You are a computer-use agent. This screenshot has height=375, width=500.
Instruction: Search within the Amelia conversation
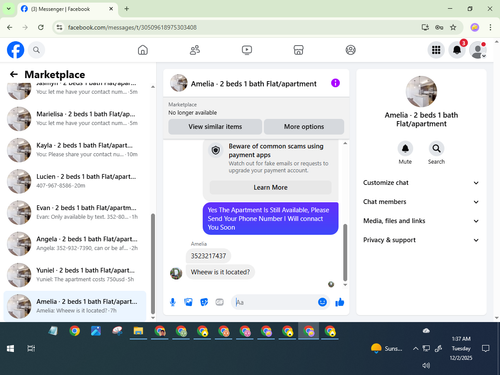tap(436, 148)
